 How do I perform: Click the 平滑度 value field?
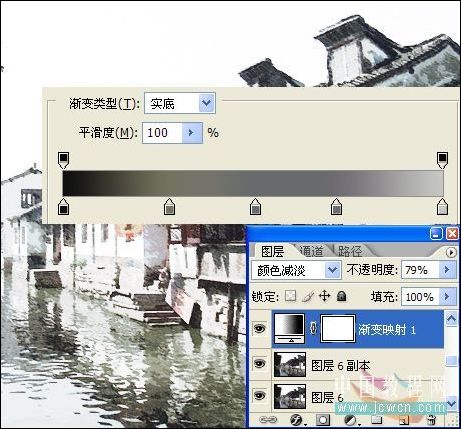point(162,133)
